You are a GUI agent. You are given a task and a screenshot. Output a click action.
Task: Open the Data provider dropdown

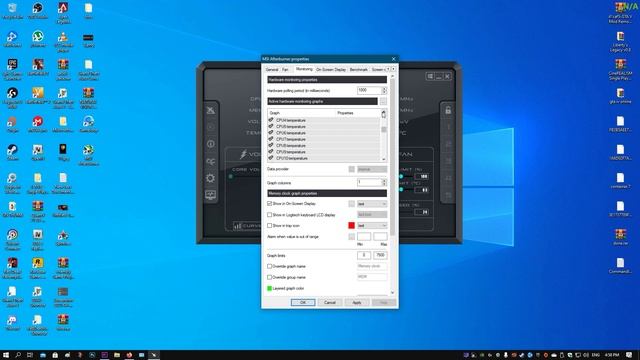tap(372, 169)
